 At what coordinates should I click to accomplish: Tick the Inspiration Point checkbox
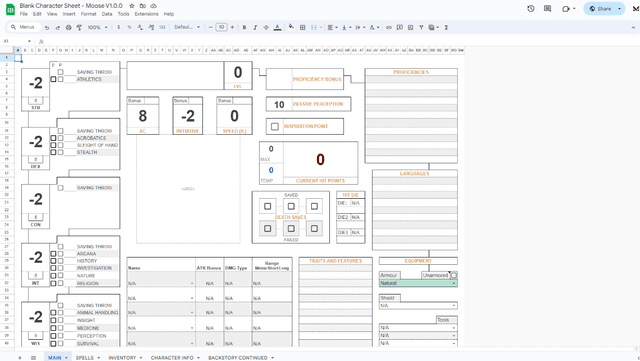[275, 127]
